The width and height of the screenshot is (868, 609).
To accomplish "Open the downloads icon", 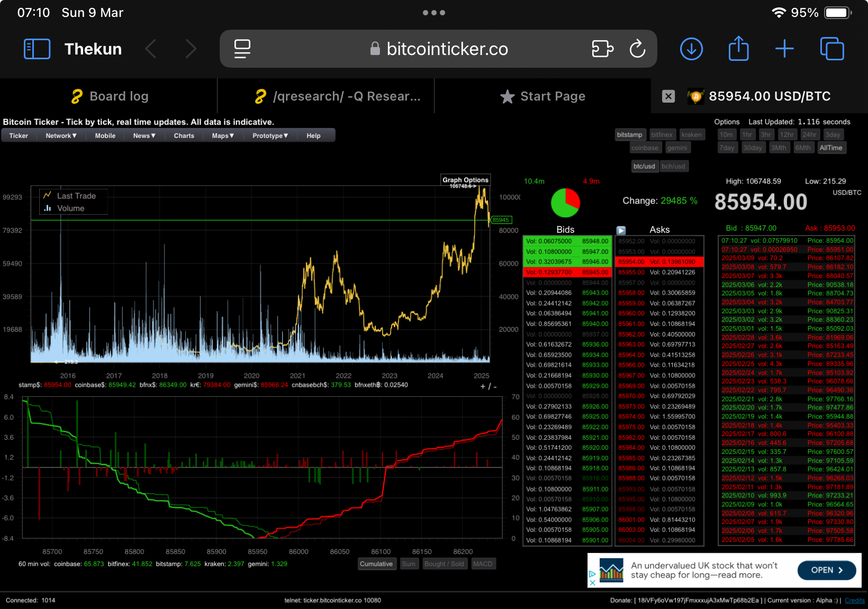I will (x=691, y=49).
